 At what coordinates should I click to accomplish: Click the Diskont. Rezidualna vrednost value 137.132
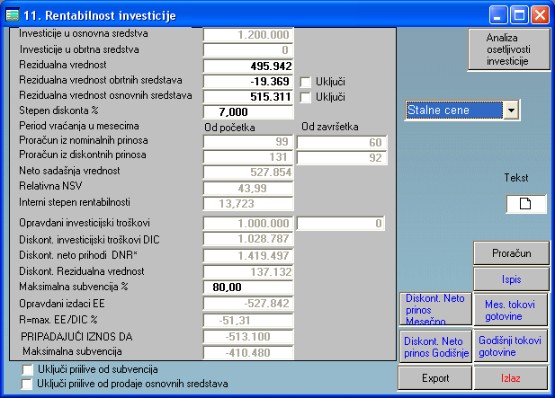coord(248,272)
